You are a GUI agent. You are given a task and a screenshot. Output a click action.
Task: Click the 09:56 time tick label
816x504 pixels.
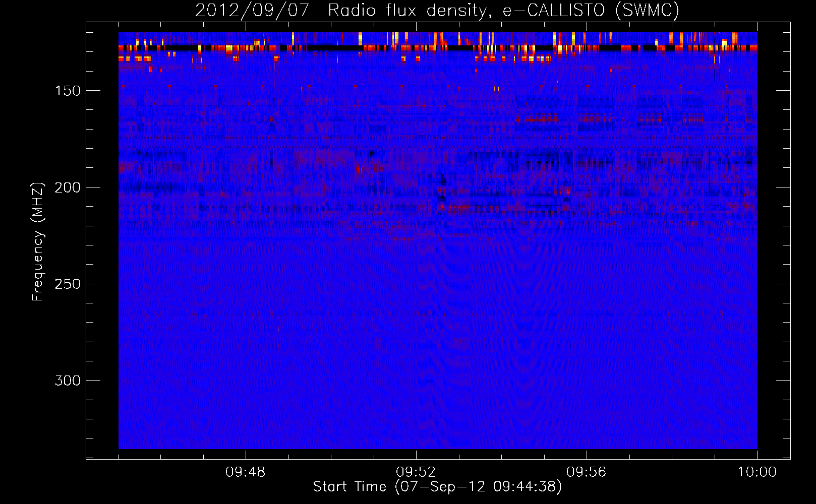(587, 472)
